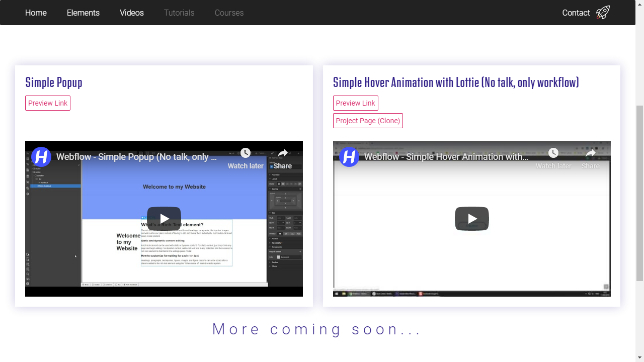The image size is (644, 362).
Task: Go to the Elements page
Action: coord(83,13)
